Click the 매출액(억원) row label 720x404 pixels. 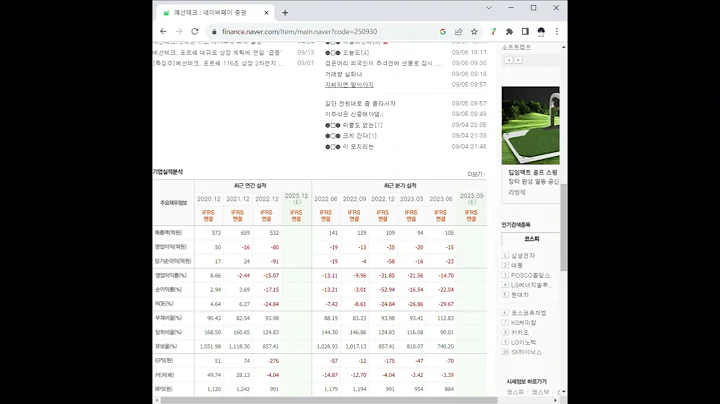(x=168, y=233)
